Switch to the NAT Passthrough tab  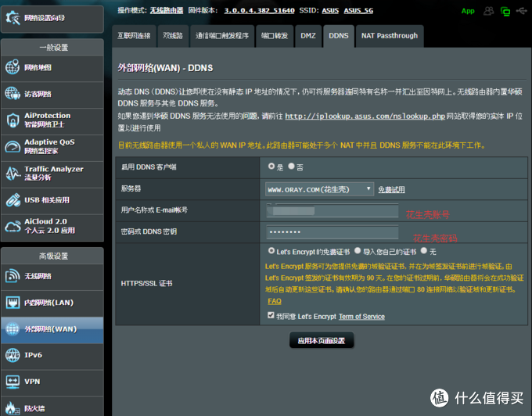pos(389,36)
